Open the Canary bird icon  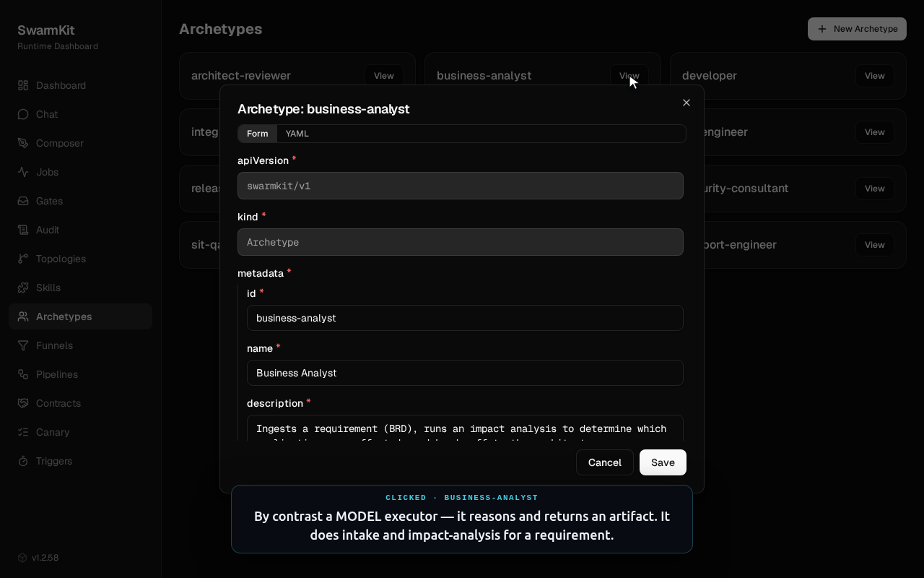23,432
